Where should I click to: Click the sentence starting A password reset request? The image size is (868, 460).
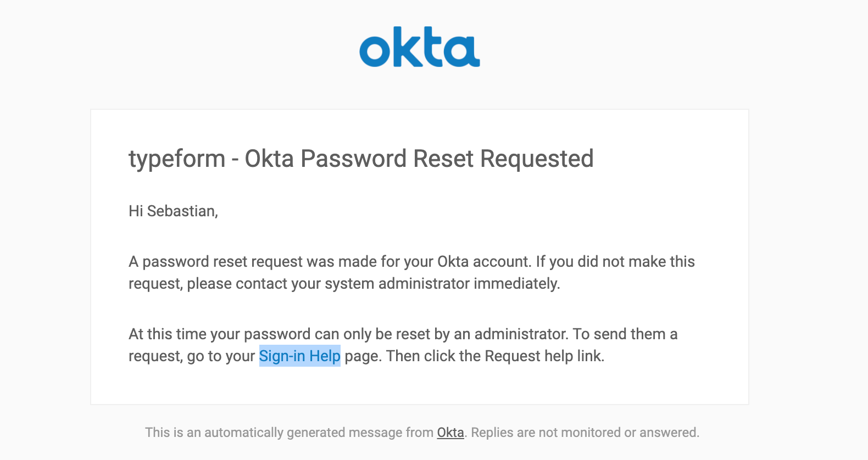click(x=330, y=262)
